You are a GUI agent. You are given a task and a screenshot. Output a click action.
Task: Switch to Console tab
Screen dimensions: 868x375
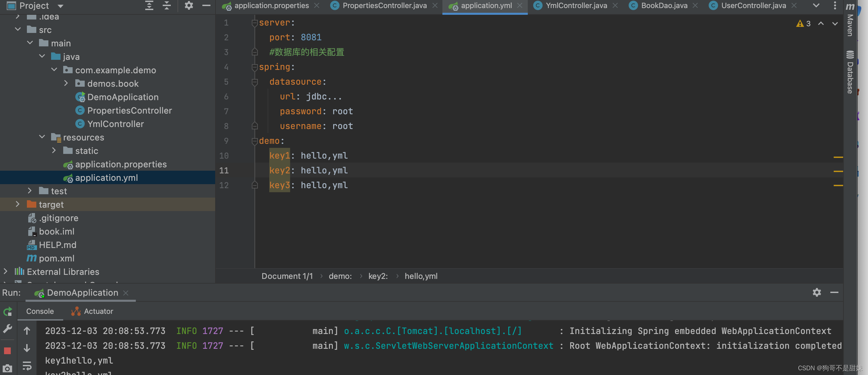coord(40,311)
